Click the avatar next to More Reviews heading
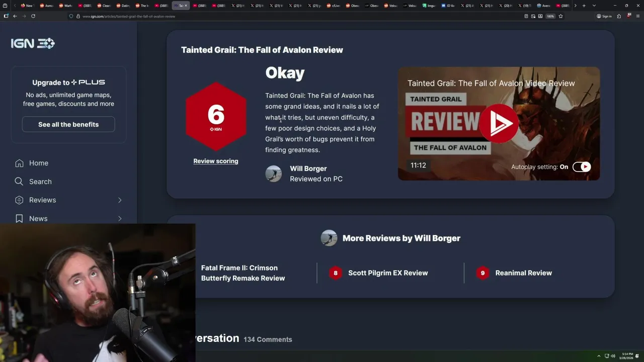Viewport: 644px width, 362px height. pos(329,238)
